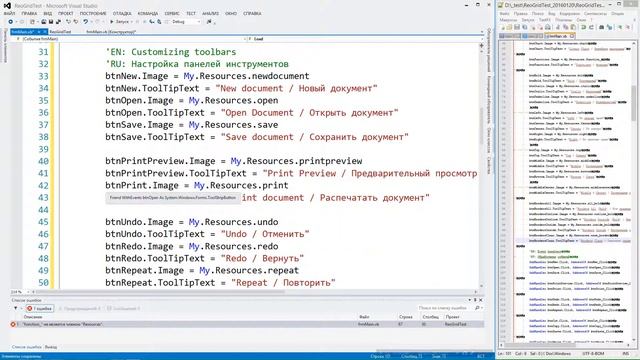Image resolution: width=640 pixels, height=360 pixels.
Task: Click the search magnifier in the error list
Action: [x=477, y=308]
